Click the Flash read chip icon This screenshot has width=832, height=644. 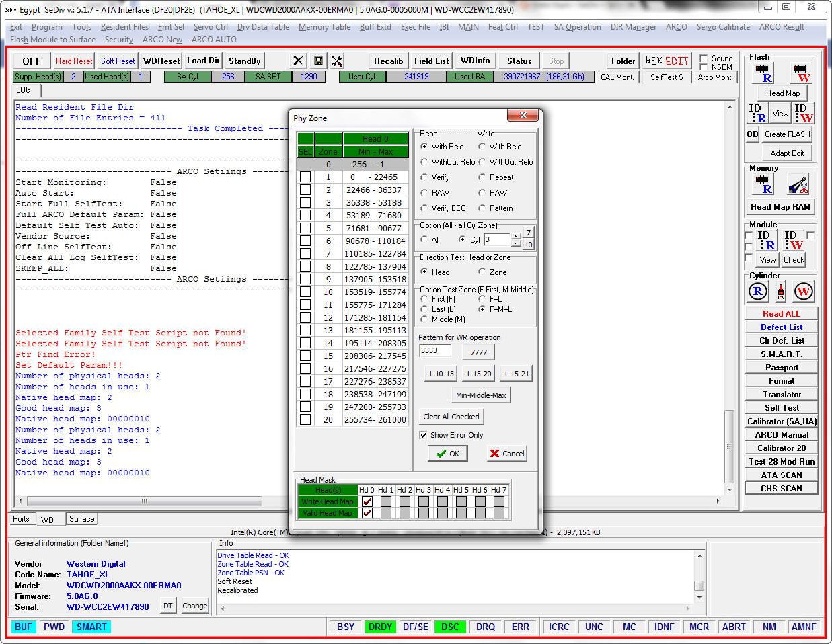point(763,73)
